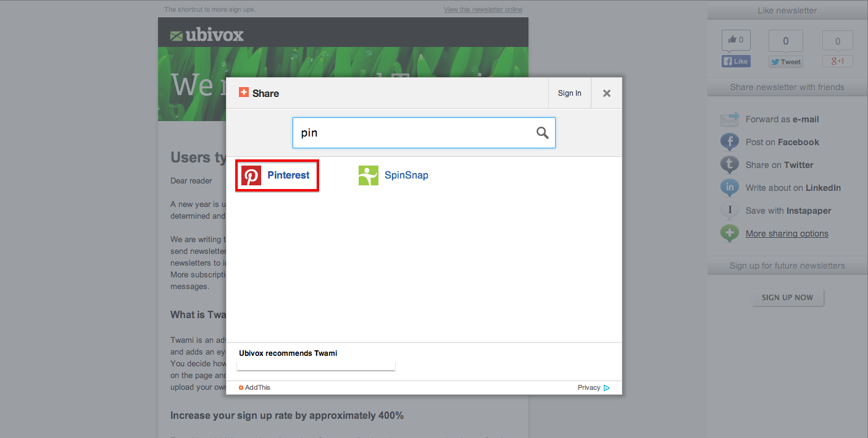The width and height of the screenshot is (868, 438).
Task: Open the Privacy link in dialog footer
Action: tap(589, 388)
